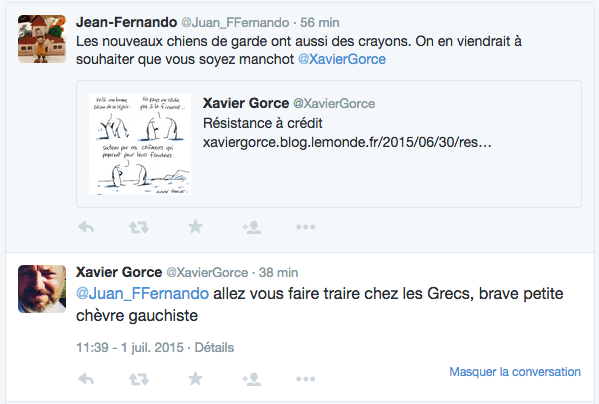View Jean-Fernando's profile picture

42,39
